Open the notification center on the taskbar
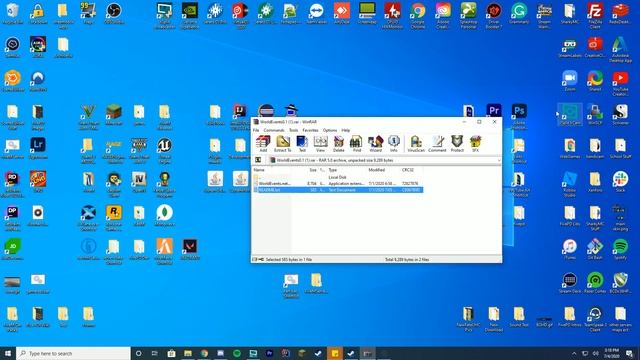The width and height of the screenshot is (640, 360). click(629, 353)
